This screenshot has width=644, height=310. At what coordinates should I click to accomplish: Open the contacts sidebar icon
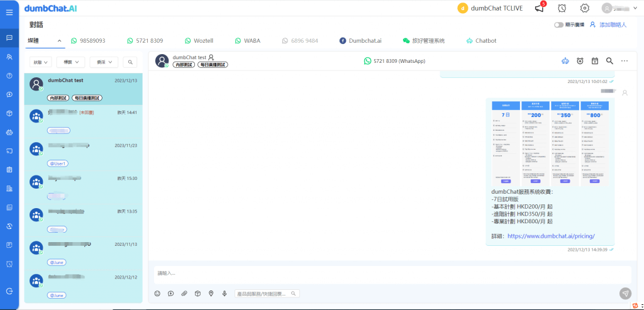click(9, 57)
